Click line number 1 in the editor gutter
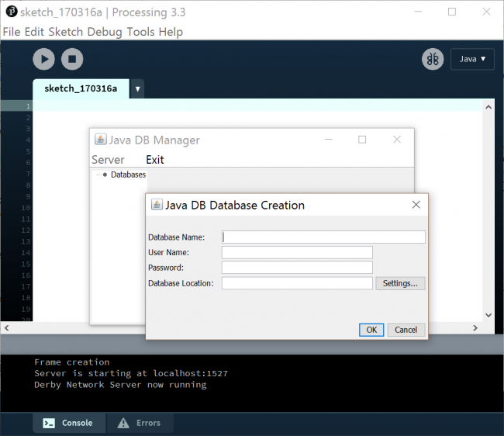Viewport: 504px width, 436px height. click(x=28, y=106)
